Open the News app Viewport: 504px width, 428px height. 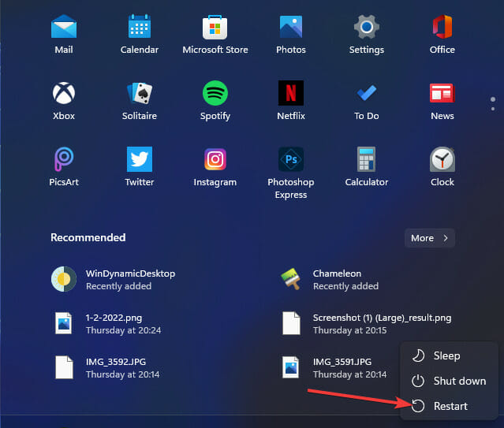pos(442,100)
